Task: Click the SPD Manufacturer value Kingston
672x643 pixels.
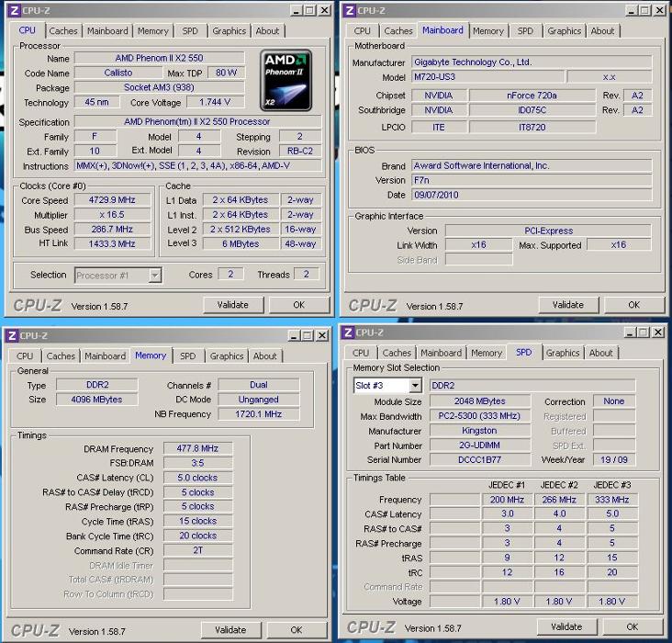Action: (479, 431)
